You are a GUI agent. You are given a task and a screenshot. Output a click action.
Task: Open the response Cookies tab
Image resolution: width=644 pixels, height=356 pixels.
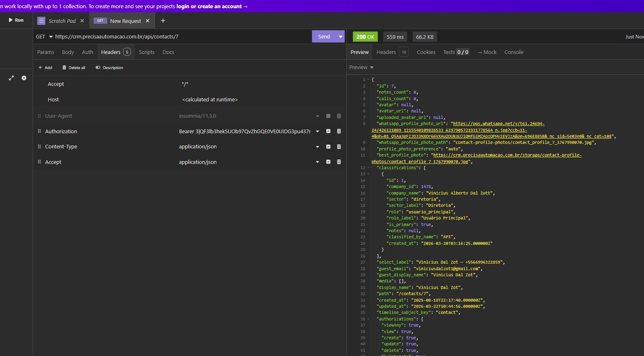point(426,52)
